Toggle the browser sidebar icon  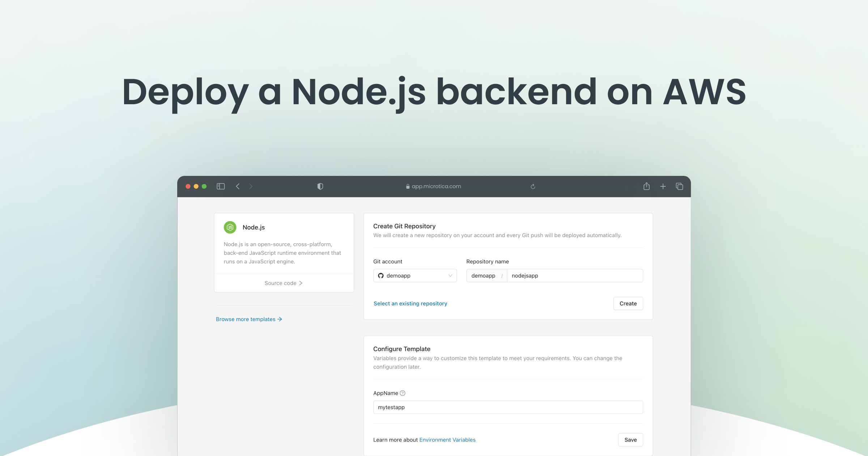click(x=221, y=186)
